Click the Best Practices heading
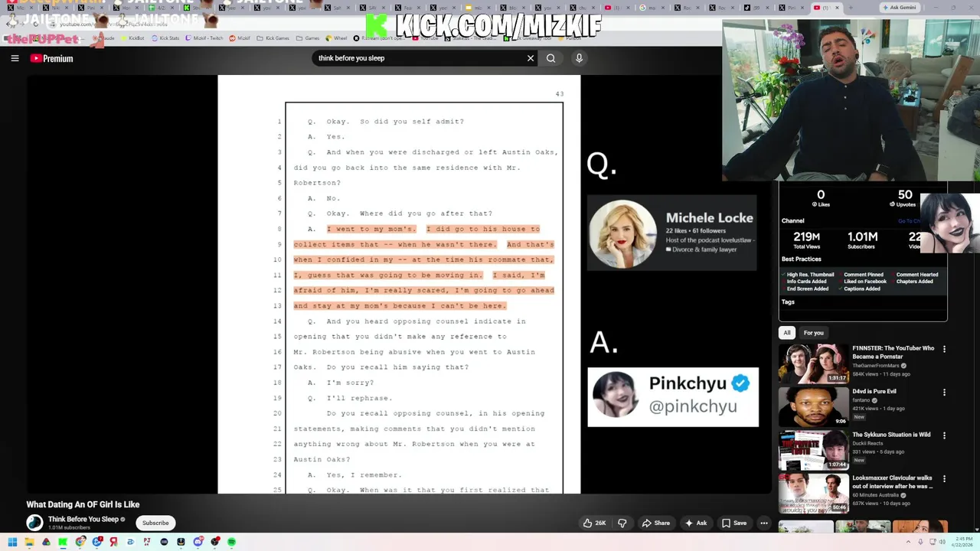Screen dimensions: 980x551 tap(801, 259)
